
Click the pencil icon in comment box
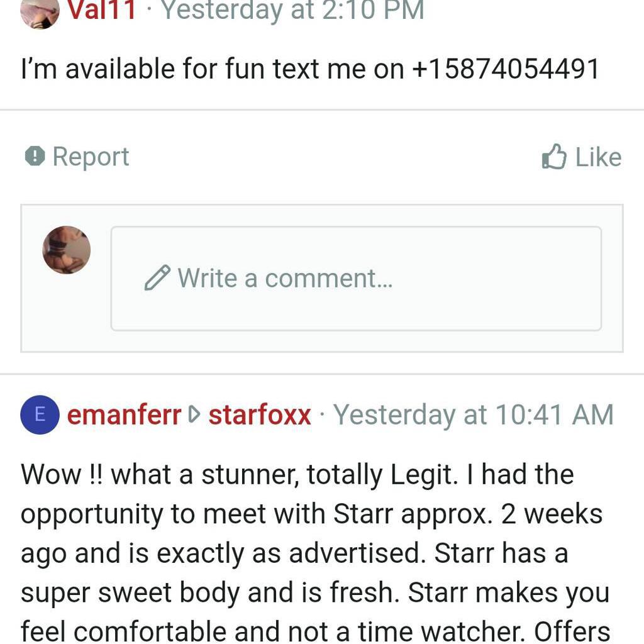(x=158, y=277)
